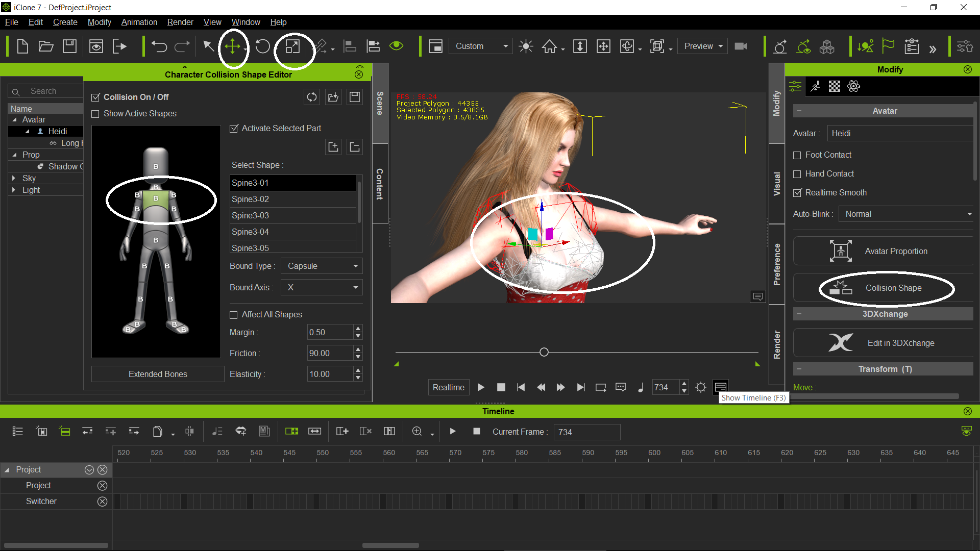This screenshot has width=980, height=551.
Task: Increase the Margin value stepper
Action: pos(358,329)
